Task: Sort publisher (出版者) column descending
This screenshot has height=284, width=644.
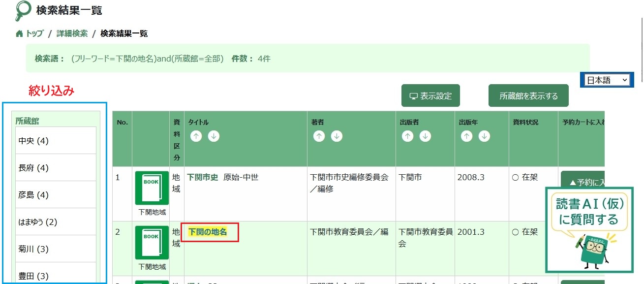Action: (x=425, y=136)
